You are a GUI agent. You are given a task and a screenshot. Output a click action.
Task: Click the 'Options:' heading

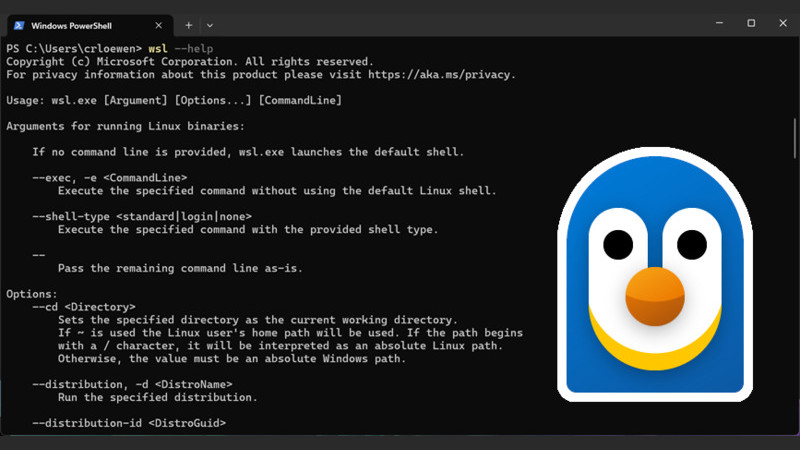coord(32,294)
